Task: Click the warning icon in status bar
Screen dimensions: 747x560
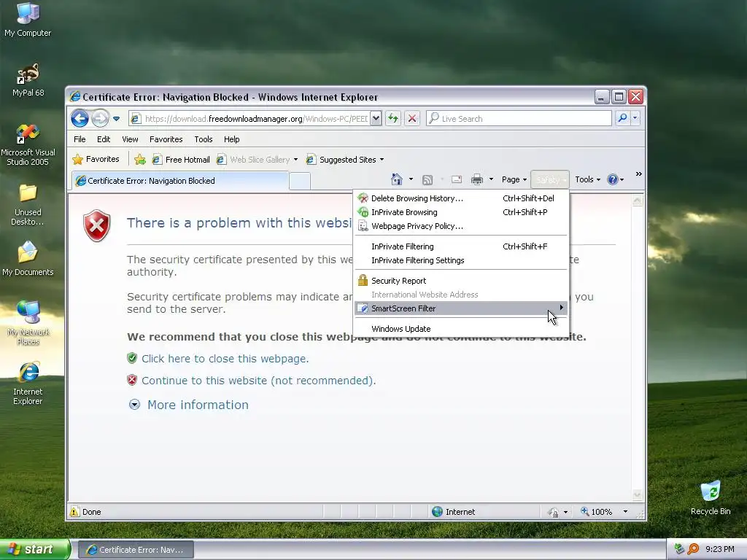Action: (74, 512)
